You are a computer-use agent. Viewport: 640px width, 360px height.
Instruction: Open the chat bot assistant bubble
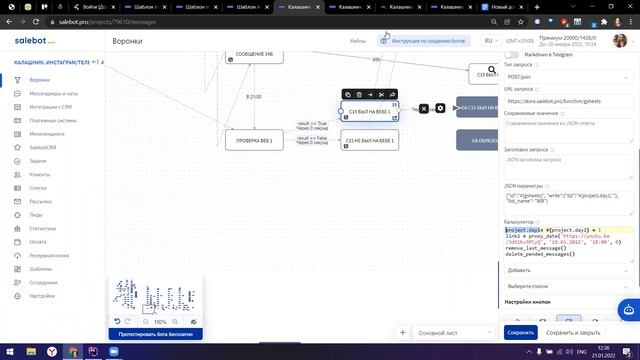click(629, 310)
